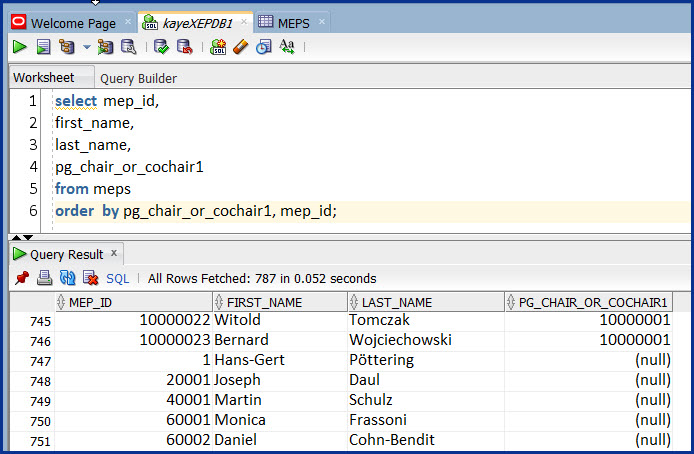
Task: Click the To Upper/Lower/InitCap icon
Action: coord(287,46)
